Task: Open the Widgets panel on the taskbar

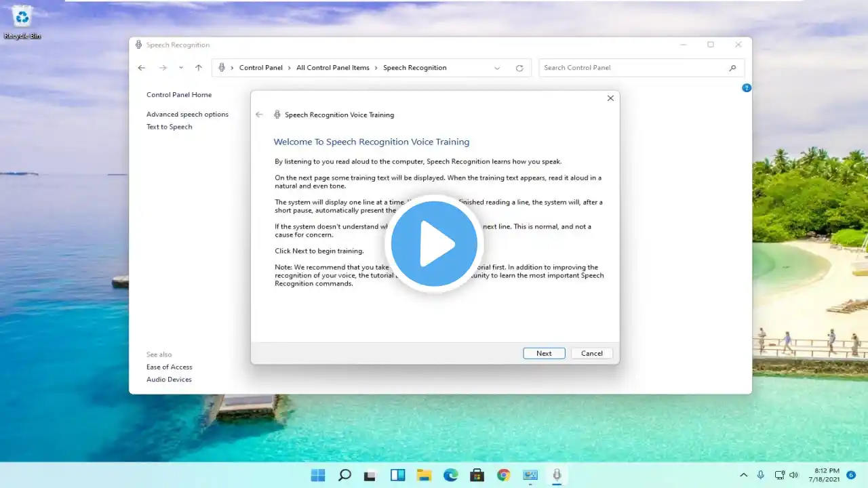Action: click(397, 475)
